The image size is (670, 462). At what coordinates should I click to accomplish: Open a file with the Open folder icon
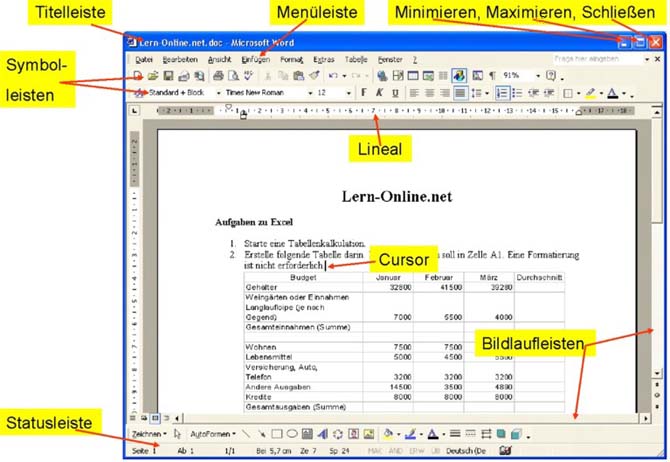pos(153,76)
